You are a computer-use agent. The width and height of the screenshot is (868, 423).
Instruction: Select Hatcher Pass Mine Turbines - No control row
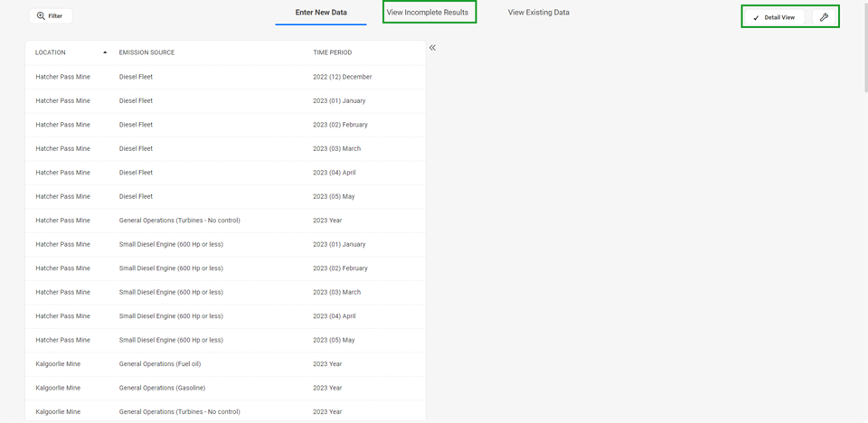225,221
